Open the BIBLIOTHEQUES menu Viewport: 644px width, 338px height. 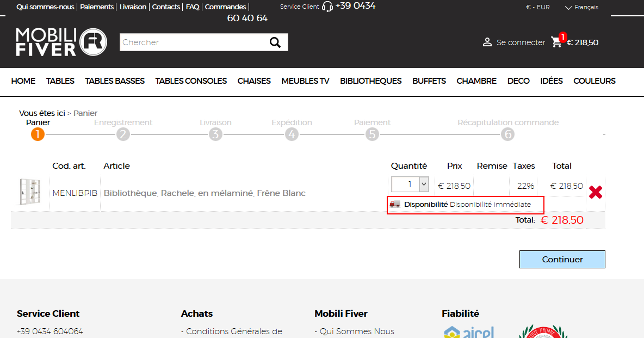[x=370, y=81]
